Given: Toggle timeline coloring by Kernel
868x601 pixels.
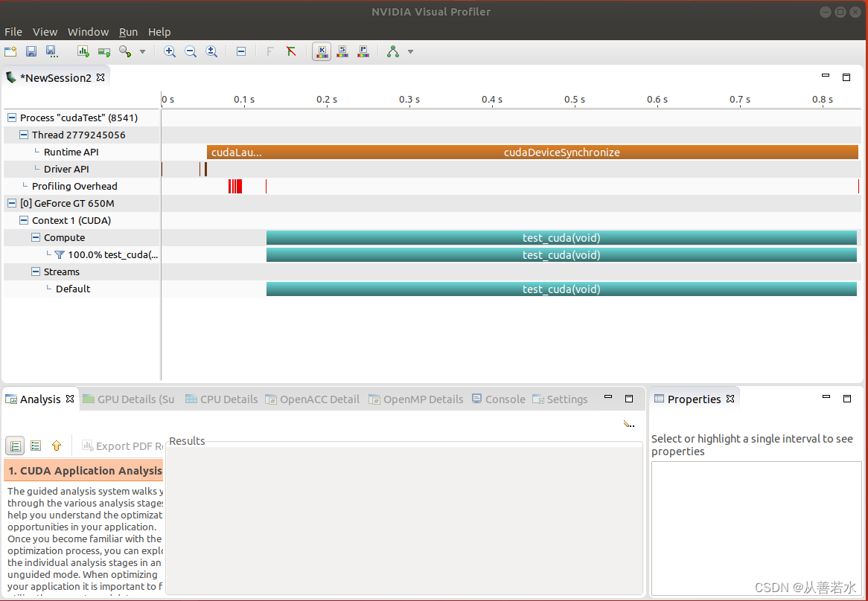Looking at the screenshot, I should coord(321,51).
